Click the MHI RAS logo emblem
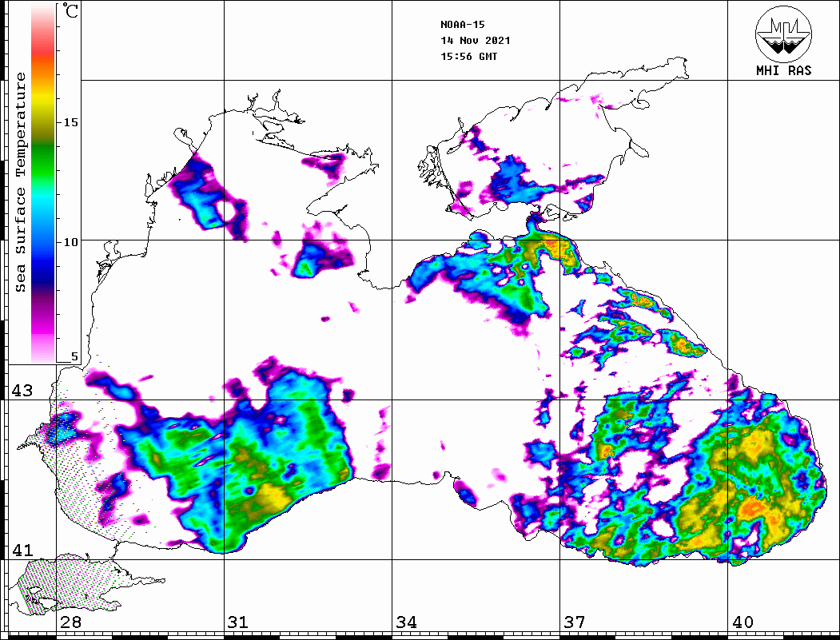The width and height of the screenshot is (840, 640). (783, 34)
